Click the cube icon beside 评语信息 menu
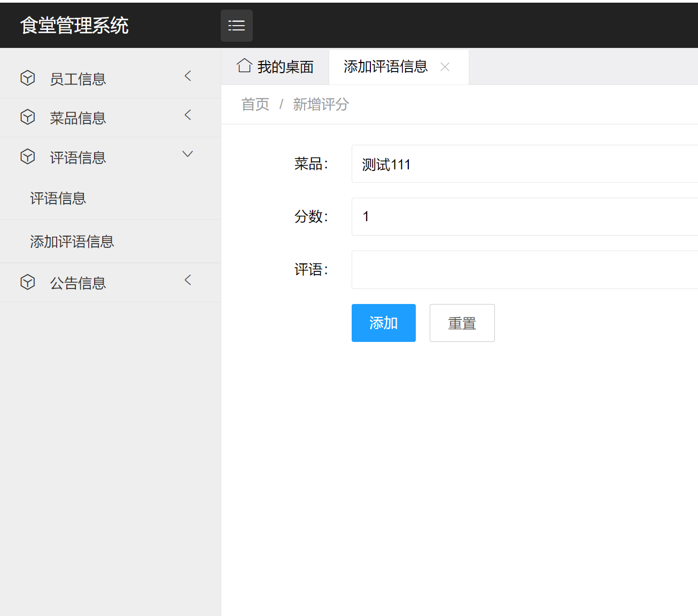The width and height of the screenshot is (698, 616). click(28, 157)
